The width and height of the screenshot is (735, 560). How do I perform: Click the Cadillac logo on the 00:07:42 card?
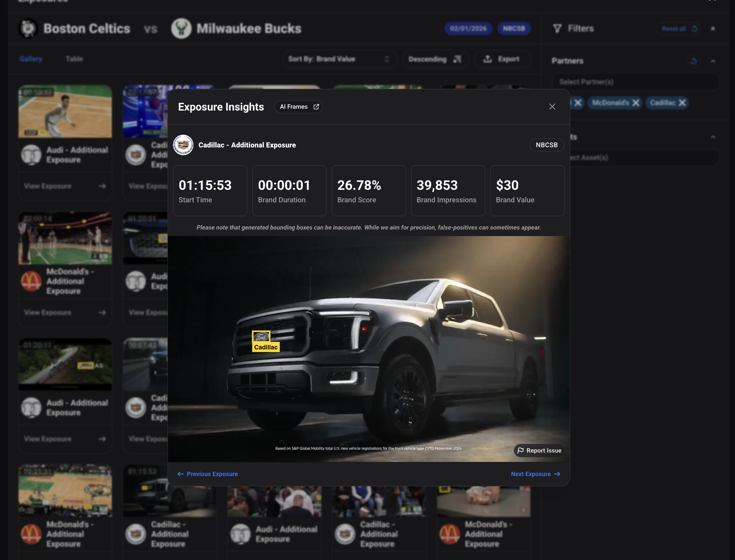click(x=136, y=408)
